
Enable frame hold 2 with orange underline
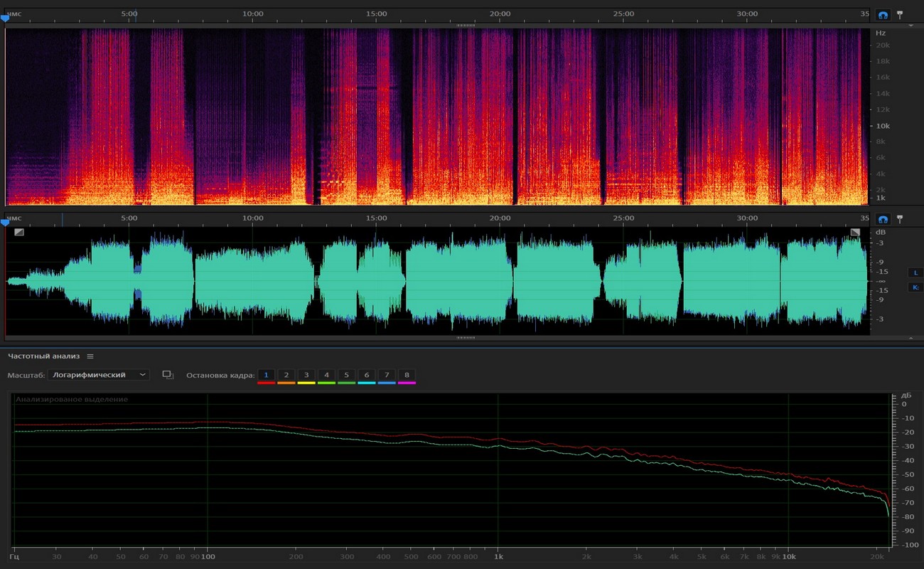[x=286, y=375]
